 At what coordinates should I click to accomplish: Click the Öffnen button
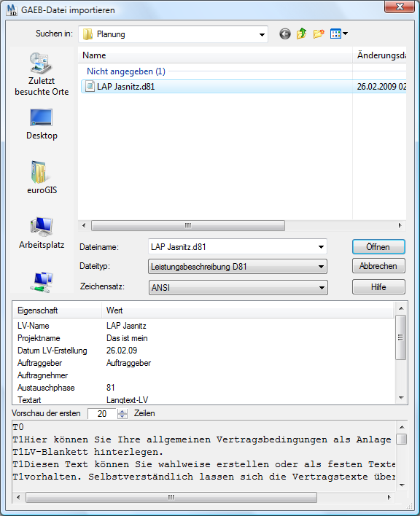(378, 247)
